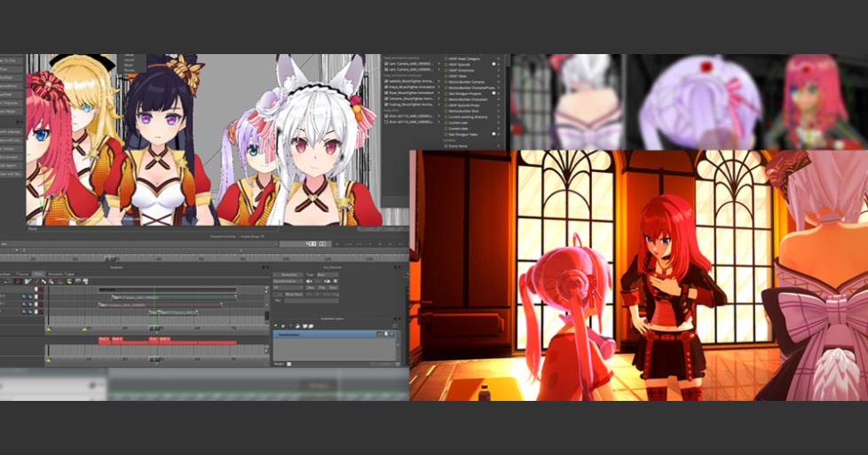Click the Environment button in left panel

11,157
